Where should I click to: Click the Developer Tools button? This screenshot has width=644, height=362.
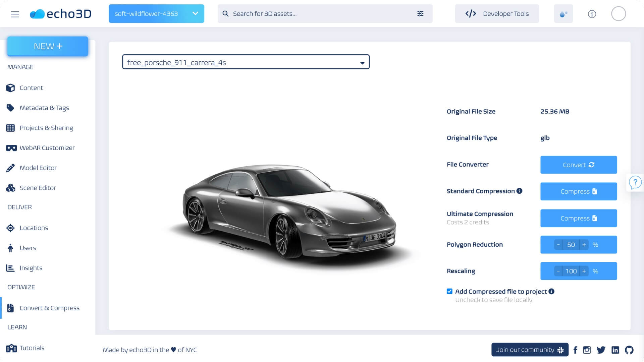497,14
